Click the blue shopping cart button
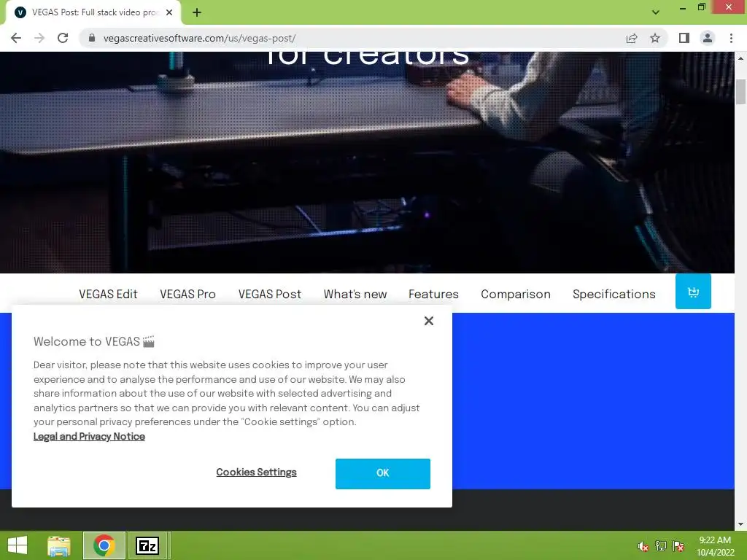Screen dimensions: 747x560 693,292
